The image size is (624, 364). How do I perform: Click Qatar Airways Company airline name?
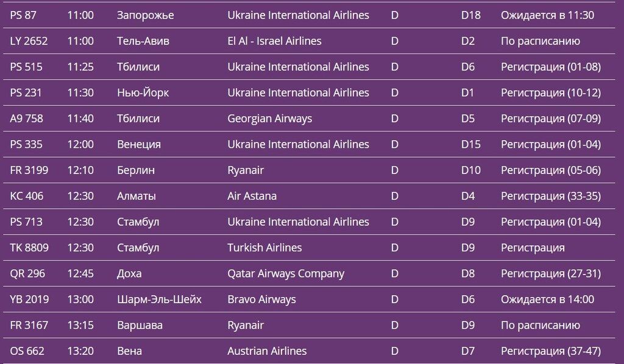coord(286,274)
